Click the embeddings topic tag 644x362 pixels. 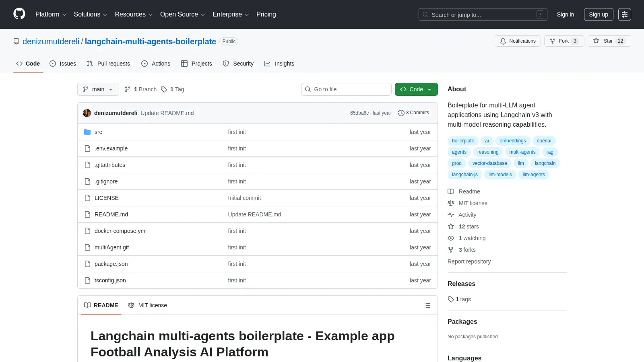[513, 141]
